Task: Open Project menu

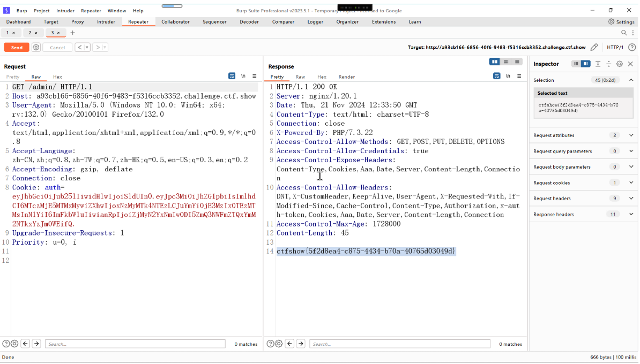Action: click(42, 11)
